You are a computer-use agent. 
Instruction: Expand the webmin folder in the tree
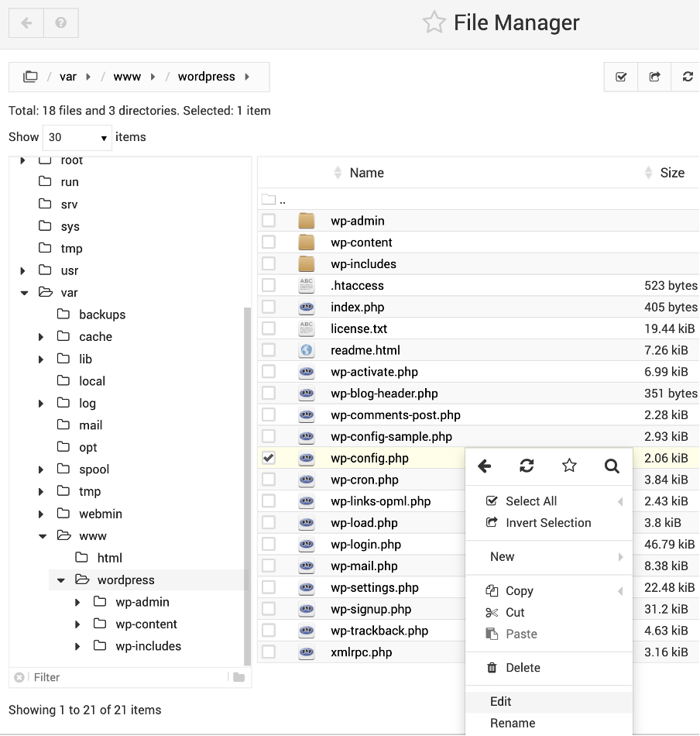pos(41,514)
